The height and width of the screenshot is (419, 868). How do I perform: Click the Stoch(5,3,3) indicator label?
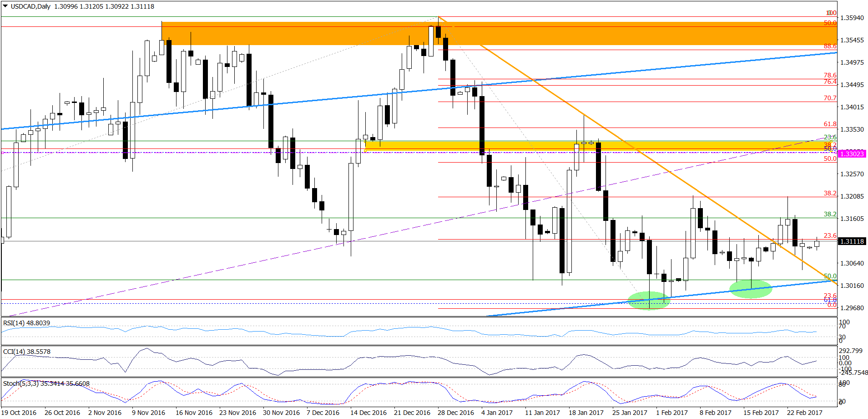46,383
